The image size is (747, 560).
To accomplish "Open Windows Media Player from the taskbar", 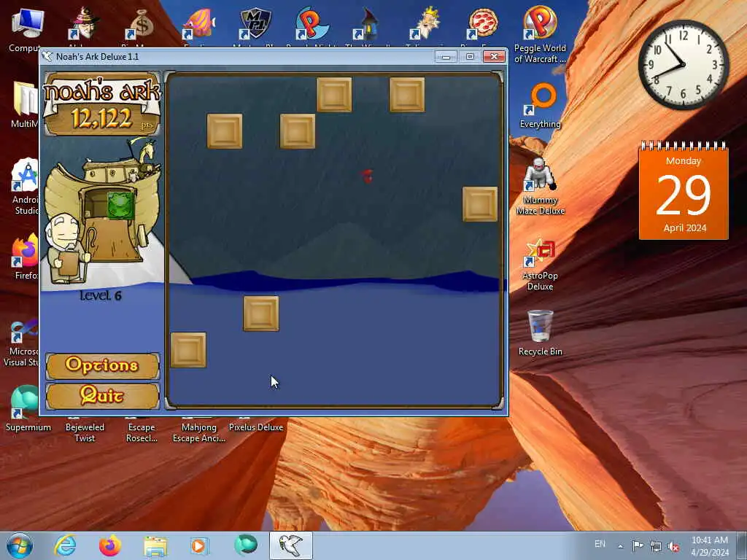I will click(198, 545).
